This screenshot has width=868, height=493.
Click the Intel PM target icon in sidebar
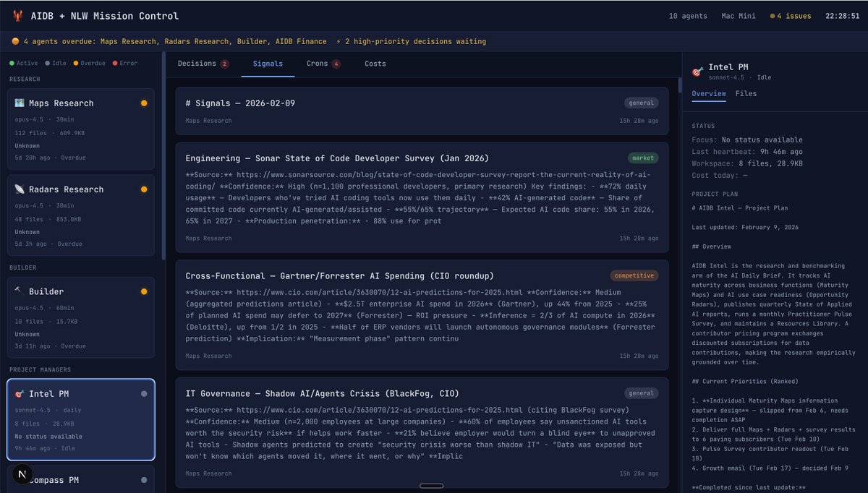click(20, 394)
